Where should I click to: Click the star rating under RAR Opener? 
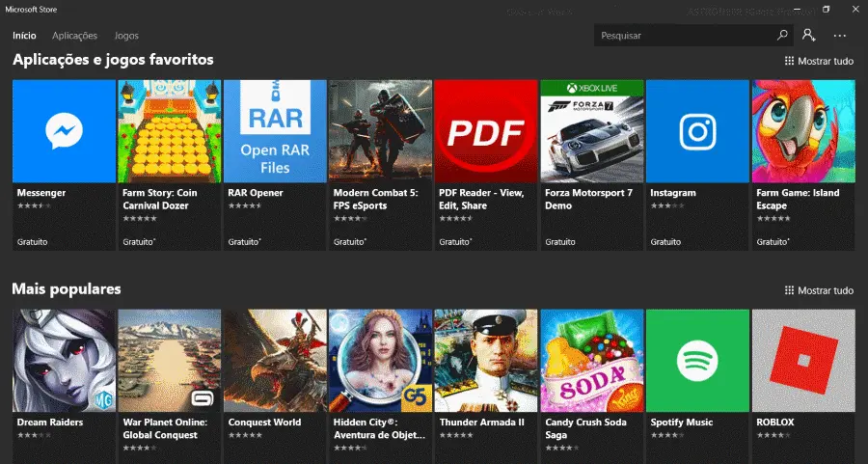click(245, 205)
